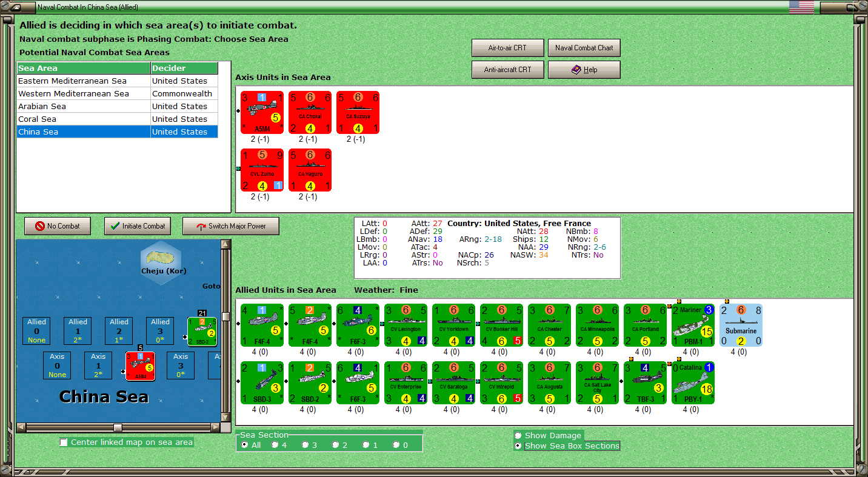Select the TBF-3 torpedo bomber unit
868x477 pixels.
point(645,382)
